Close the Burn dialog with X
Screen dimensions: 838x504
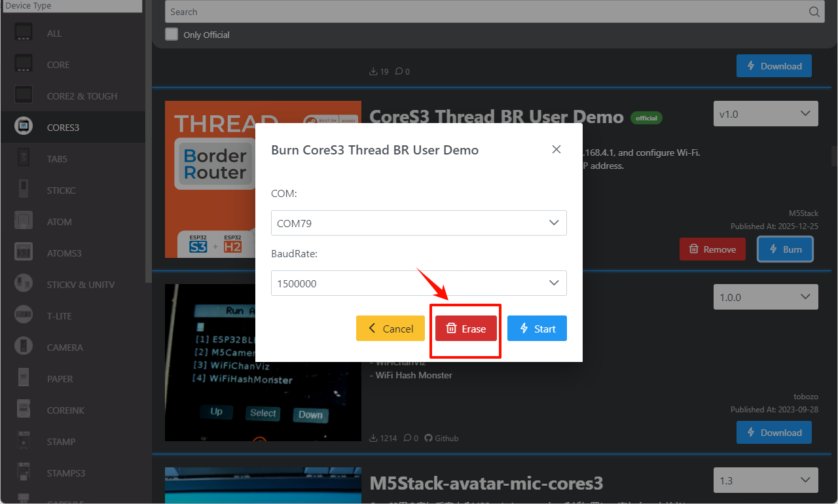coord(556,149)
